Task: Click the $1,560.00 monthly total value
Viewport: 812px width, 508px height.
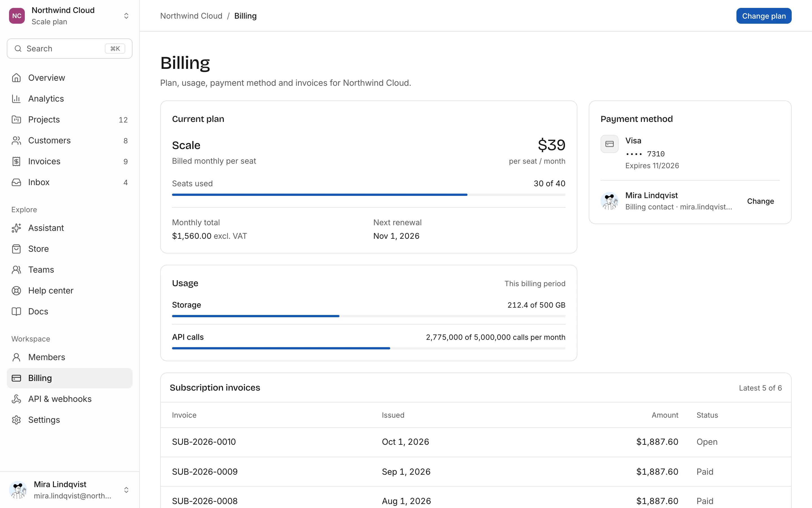Action: click(x=192, y=236)
